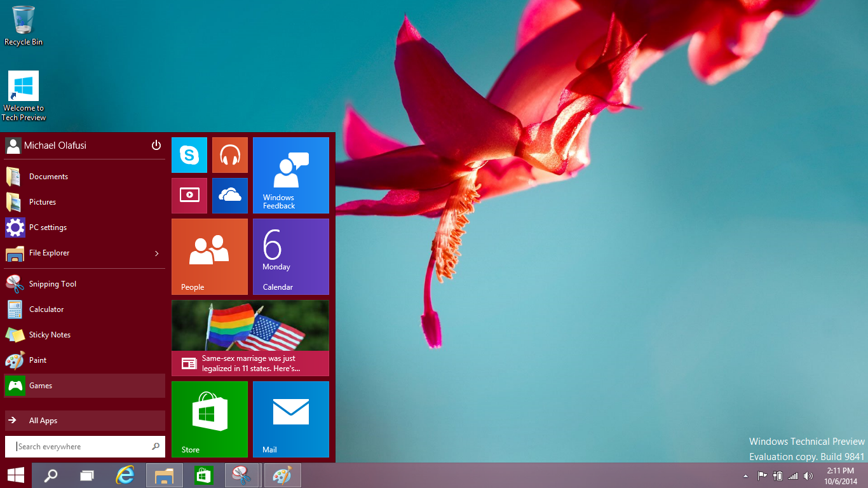The image size is (868, 488).
Task: Show hidden icons in system tray
Action: click(x=745, y=475)
